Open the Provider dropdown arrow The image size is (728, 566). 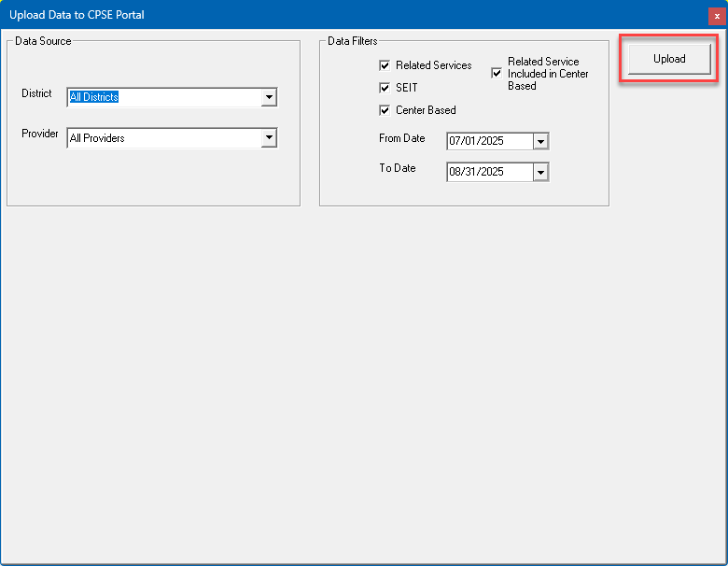click(269, 138)
